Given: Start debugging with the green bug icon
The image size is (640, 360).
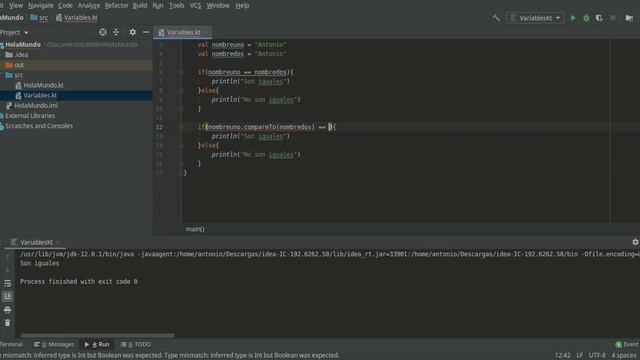Looking at the screenshot, I should (586, 18).
